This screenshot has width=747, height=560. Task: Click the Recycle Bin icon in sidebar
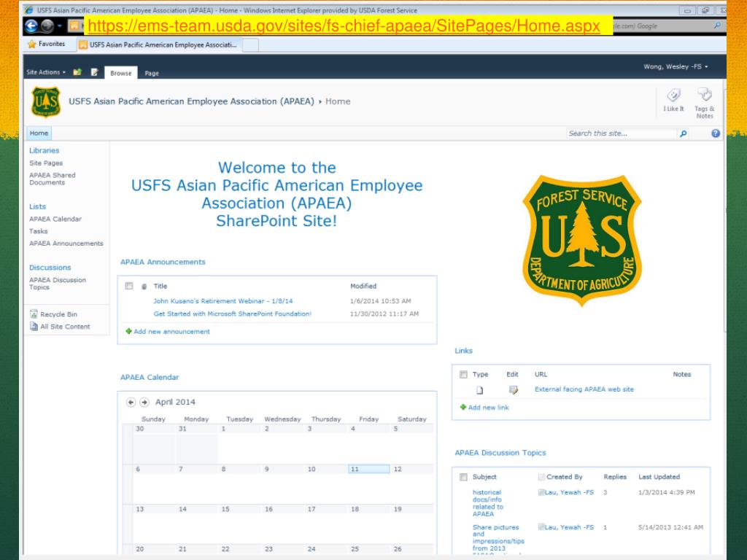(34, 314)
